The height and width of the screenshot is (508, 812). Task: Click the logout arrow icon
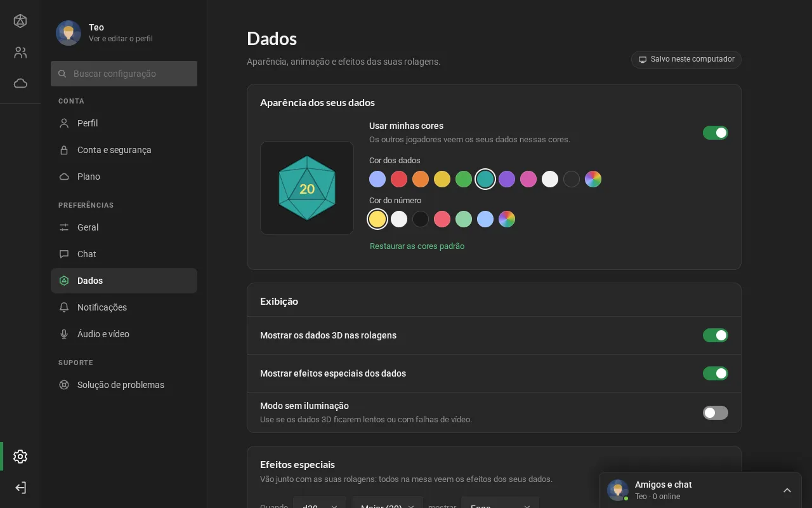[x=20, y=488]
